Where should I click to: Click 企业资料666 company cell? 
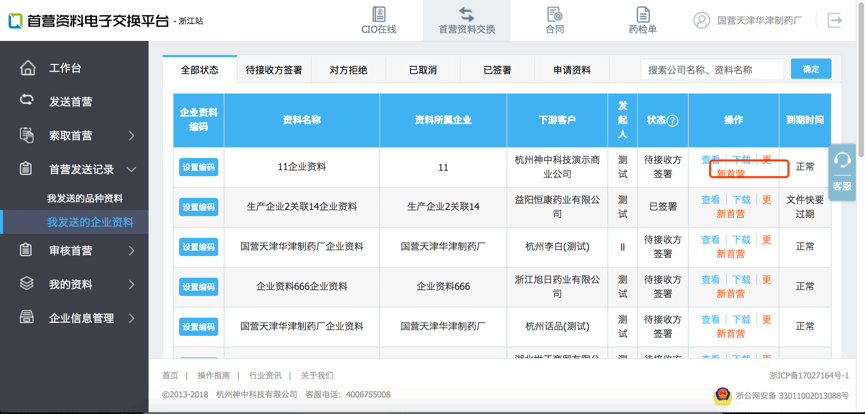(443, 287)
